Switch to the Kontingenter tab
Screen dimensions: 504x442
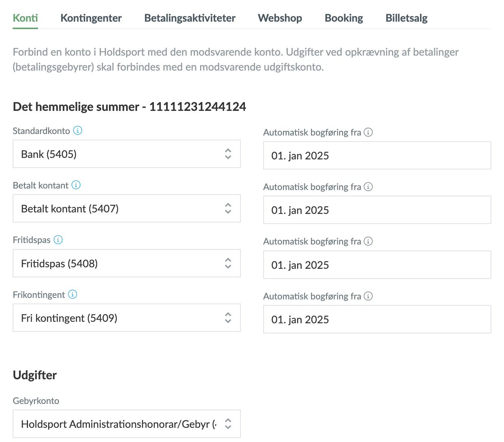tap(91, 18)
